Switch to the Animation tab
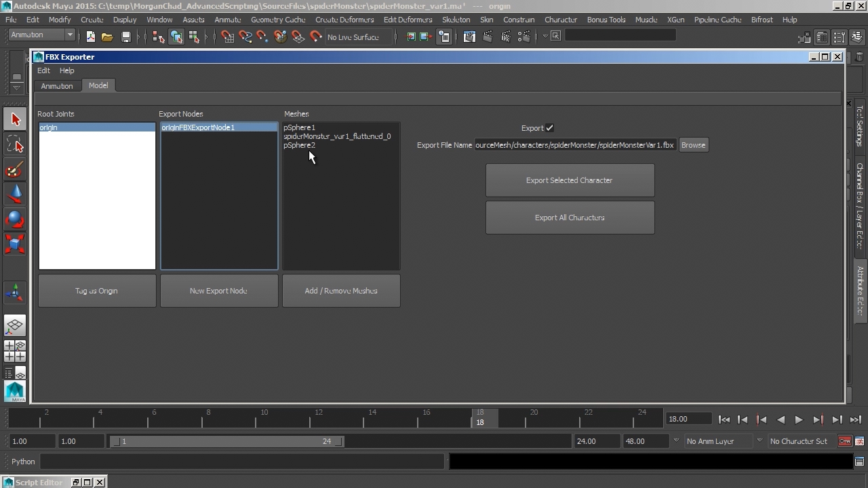This screenshot has height=488, width=868. click(x=57, y=86)
